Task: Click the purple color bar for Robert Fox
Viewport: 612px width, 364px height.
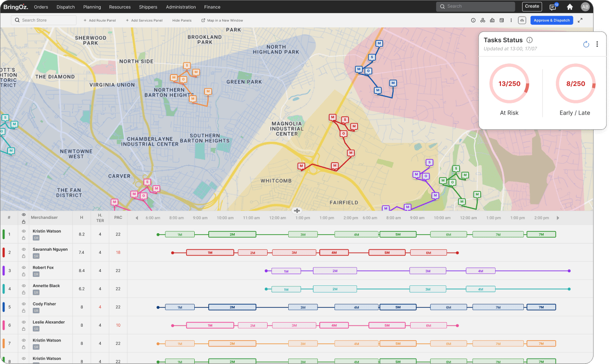Action: coord(4,271)
